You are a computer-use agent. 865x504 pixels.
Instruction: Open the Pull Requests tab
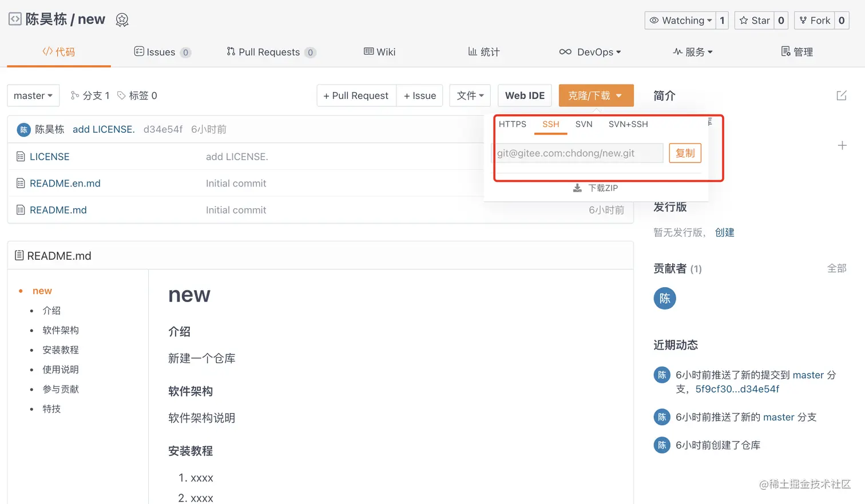pyautogui.click(x=271, y=52)
